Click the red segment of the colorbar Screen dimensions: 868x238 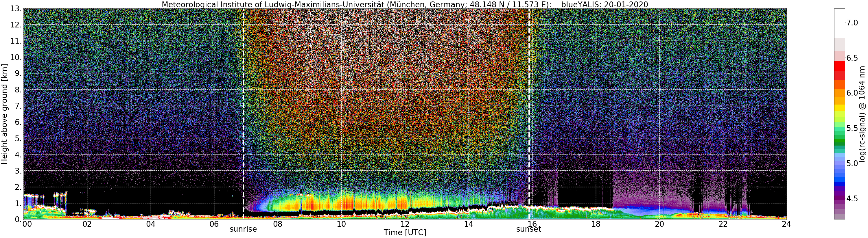[839, 66]
